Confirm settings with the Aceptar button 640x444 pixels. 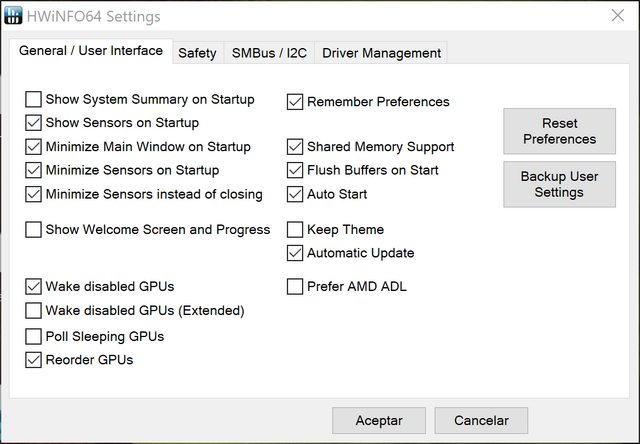point(379,420)
